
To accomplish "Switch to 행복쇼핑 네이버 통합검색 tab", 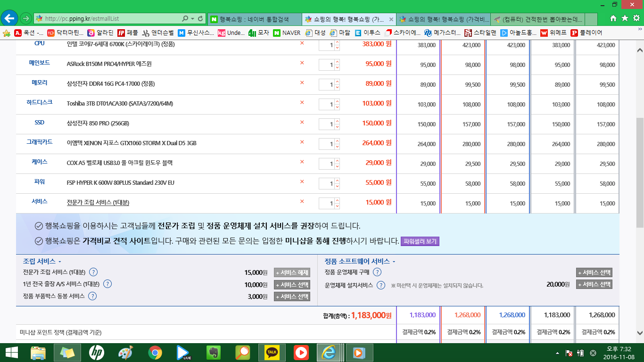I will [254, 19].
